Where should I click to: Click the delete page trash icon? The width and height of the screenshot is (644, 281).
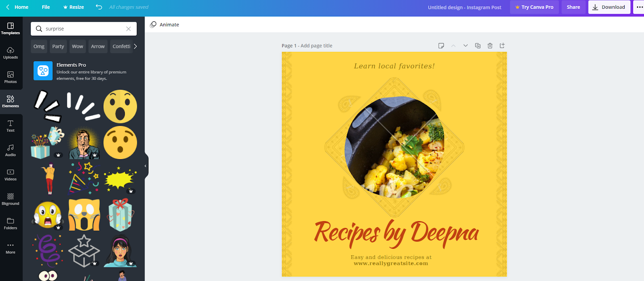490,46
